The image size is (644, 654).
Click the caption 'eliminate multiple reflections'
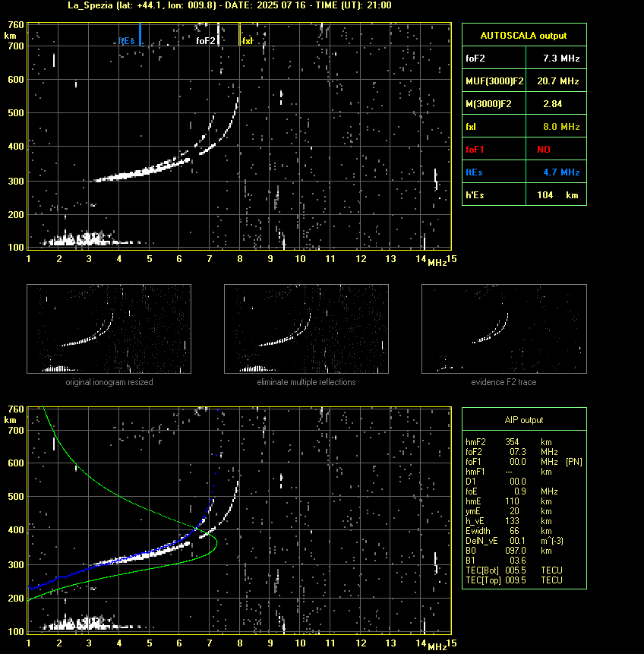(306, 382)
